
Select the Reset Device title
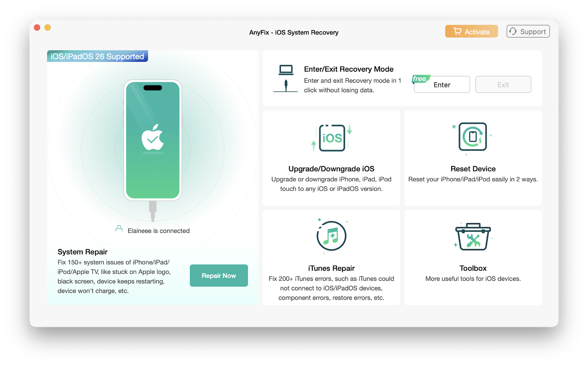[473, 169]
